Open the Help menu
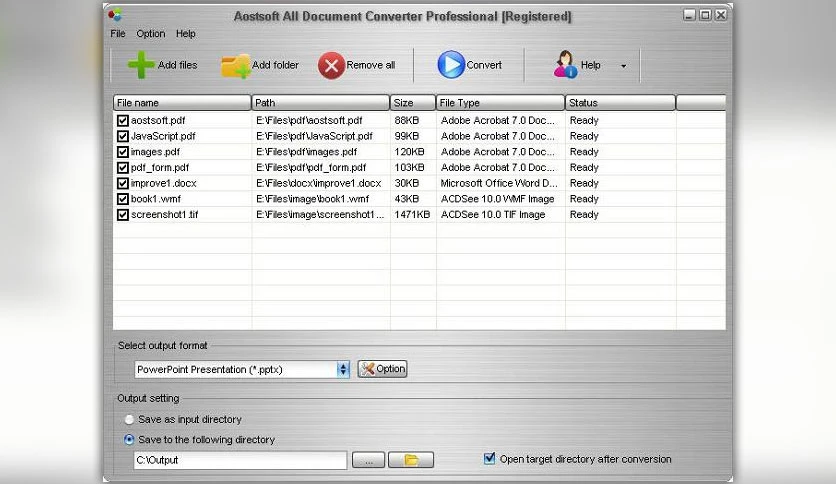Screen dimensions: 836x484 tap(186, 34)
